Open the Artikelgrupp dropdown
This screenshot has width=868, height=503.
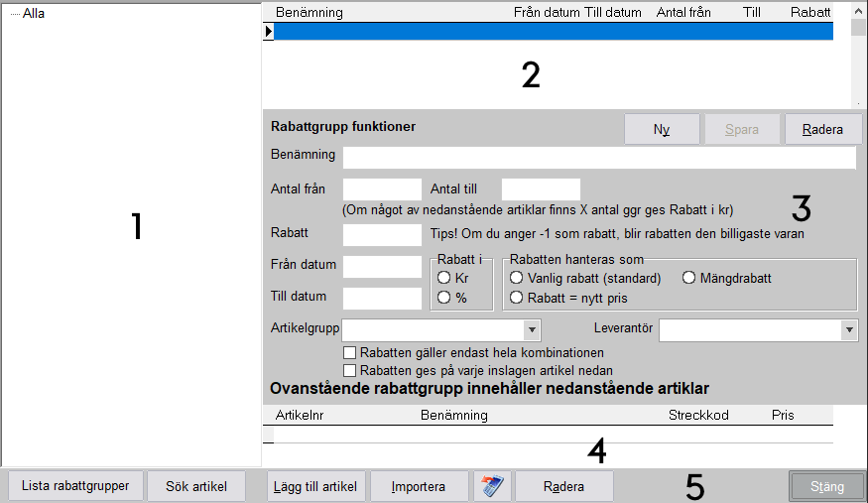(532, 329)
